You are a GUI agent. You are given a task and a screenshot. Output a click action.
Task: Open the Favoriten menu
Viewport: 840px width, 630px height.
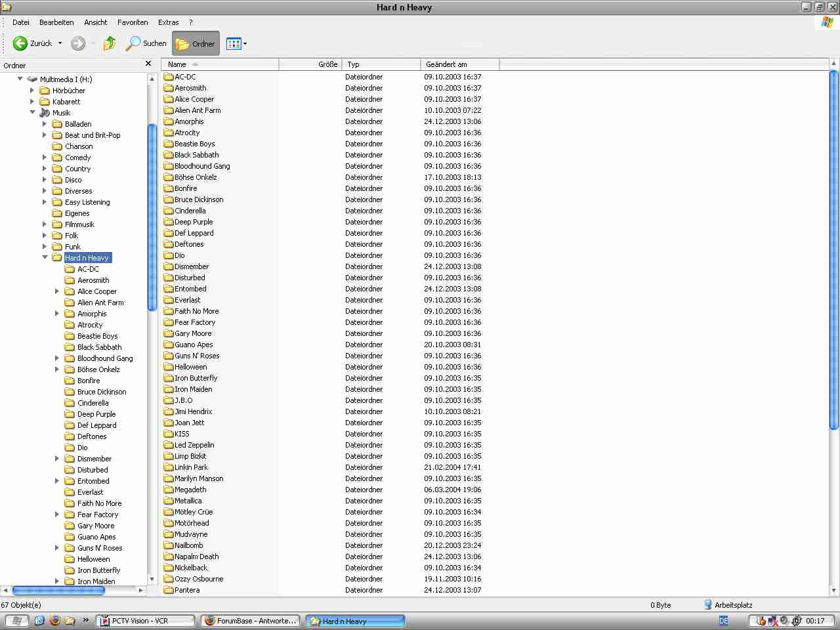(x=133, y=22)
